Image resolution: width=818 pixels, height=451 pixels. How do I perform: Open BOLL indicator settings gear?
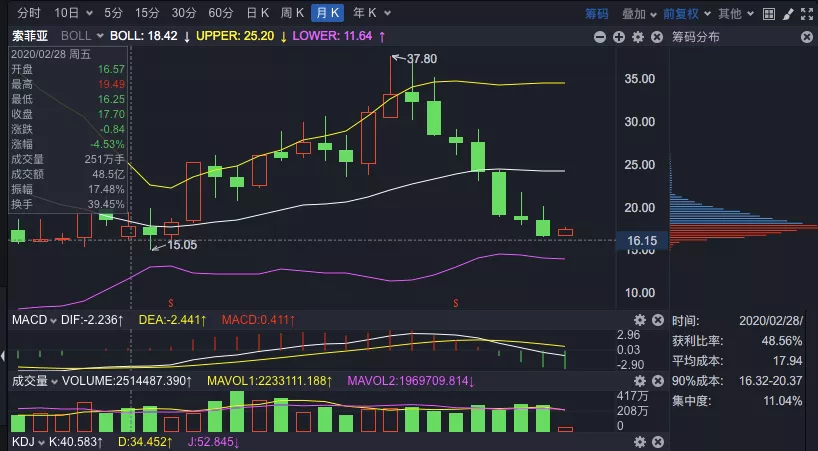[x=637, y=37]
